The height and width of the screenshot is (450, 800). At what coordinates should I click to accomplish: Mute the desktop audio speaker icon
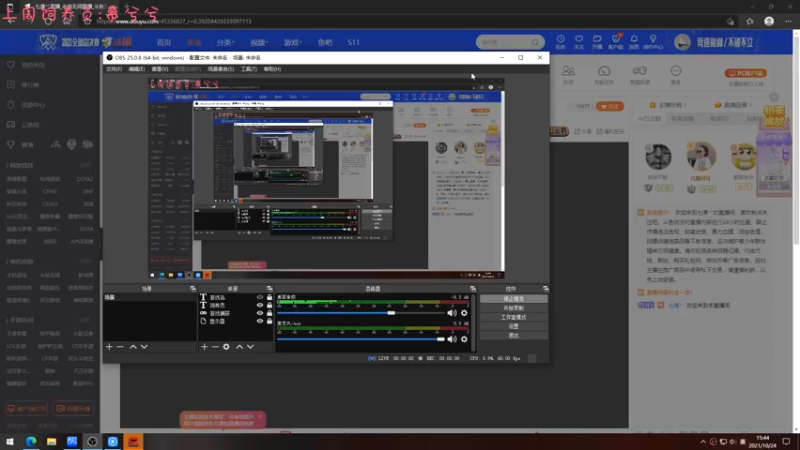pos(452,313)
